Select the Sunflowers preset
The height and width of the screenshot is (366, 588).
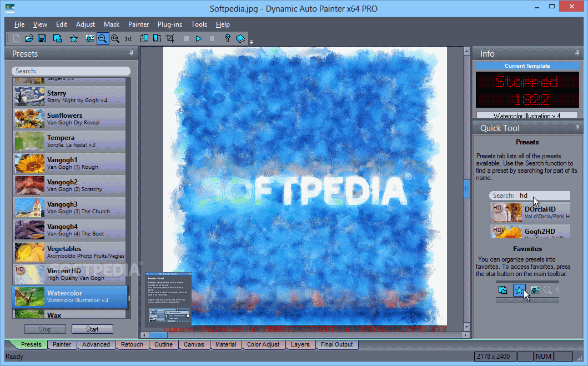click(69, 118)
